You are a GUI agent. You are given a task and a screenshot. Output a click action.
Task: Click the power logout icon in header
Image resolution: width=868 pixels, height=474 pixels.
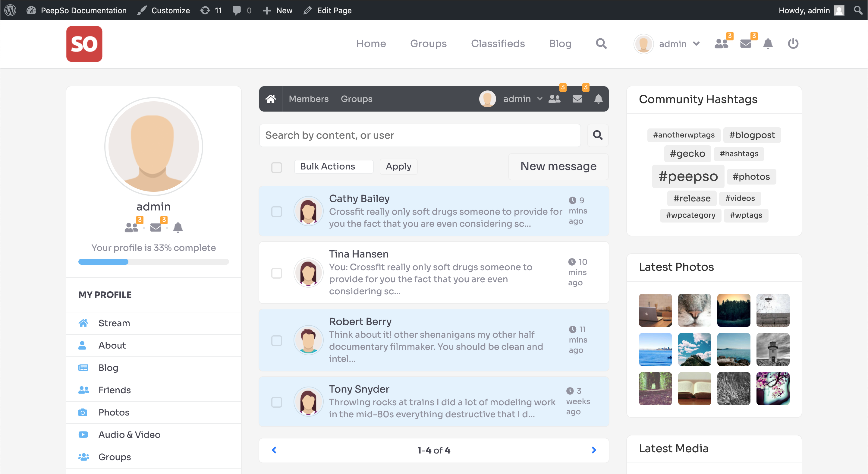[x=793, y=43]
